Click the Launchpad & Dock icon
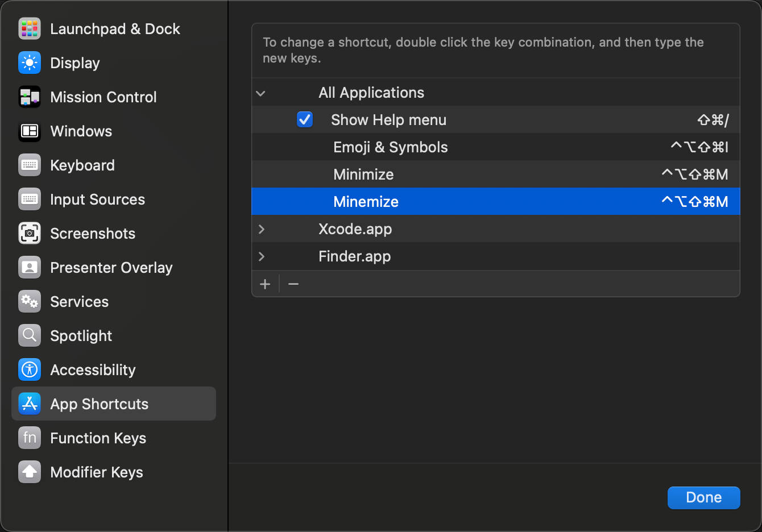 coord(30,29)
